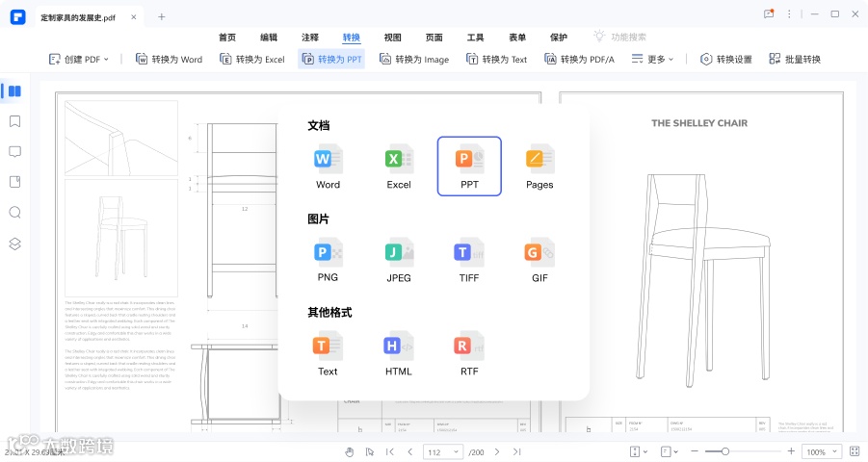The width and height of the screenshot is (868, 462).
Task: Open the page number dropdown showing 112
Action: pos(443,452)
